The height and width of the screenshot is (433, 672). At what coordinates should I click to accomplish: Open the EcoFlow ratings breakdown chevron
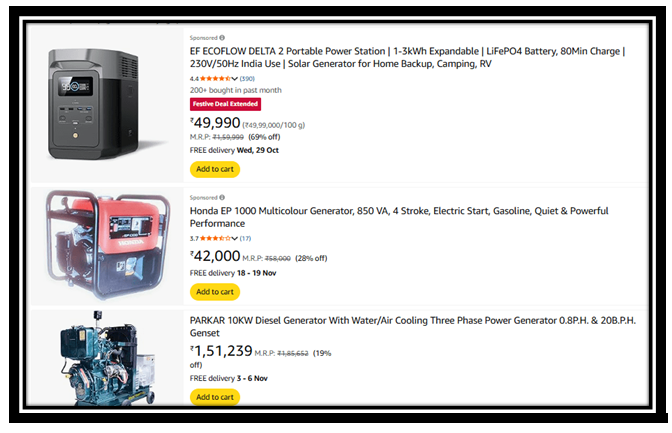[235, 78]
